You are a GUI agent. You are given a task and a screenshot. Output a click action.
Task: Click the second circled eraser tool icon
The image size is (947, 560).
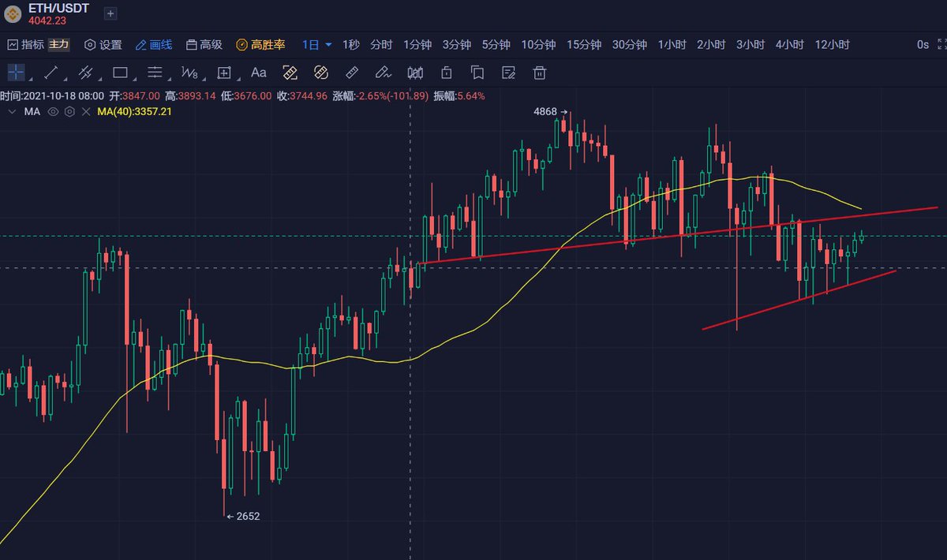[320, 73]
